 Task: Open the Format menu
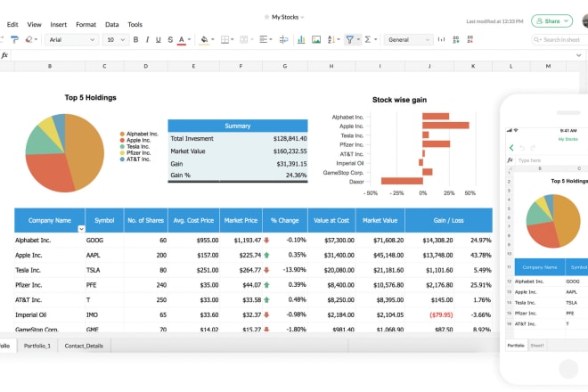click(86, 24)
